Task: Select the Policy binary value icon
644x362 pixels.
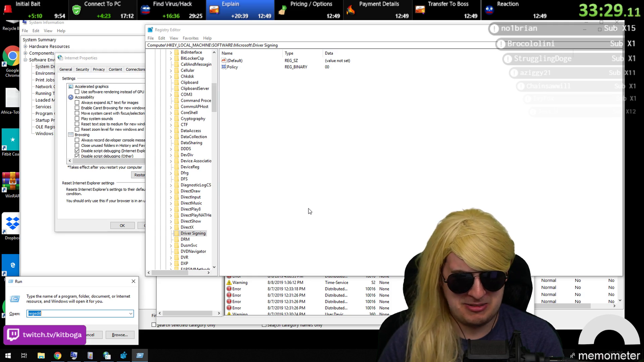Action: (224, 67)
